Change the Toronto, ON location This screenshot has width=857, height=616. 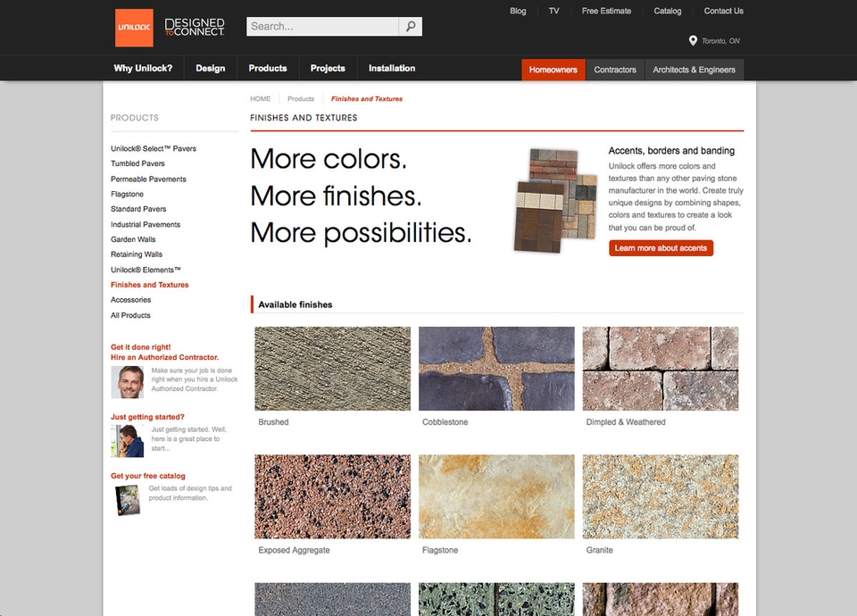(x=720, y=41)
